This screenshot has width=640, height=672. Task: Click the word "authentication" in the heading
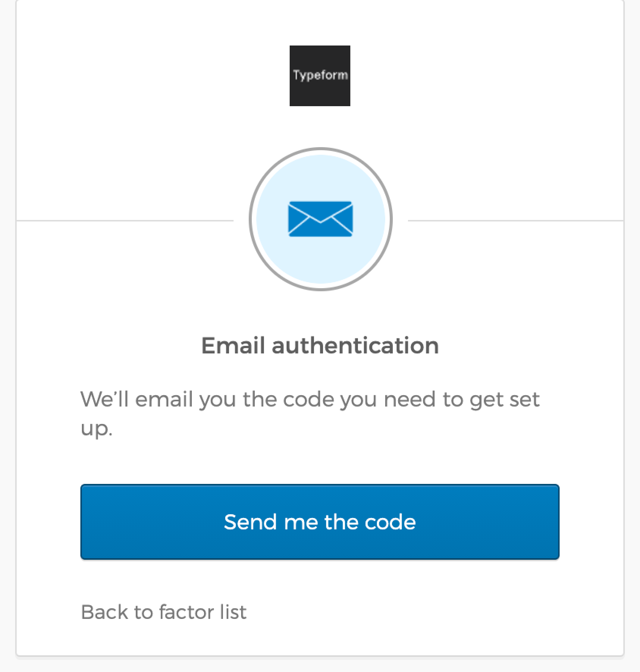click(355, 346)
